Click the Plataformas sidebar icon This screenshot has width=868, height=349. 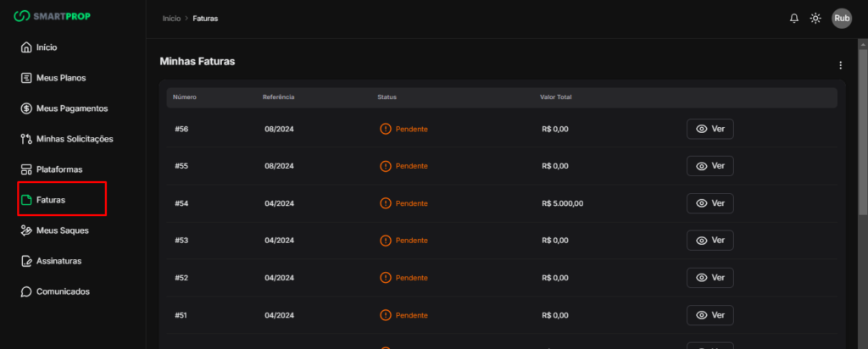[x=26, y=169]
